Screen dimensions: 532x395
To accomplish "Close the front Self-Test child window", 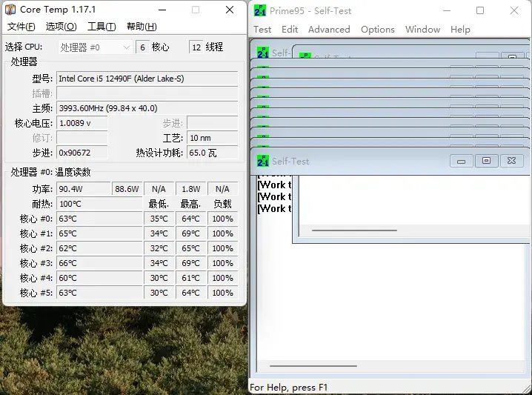I will point(511,161).
